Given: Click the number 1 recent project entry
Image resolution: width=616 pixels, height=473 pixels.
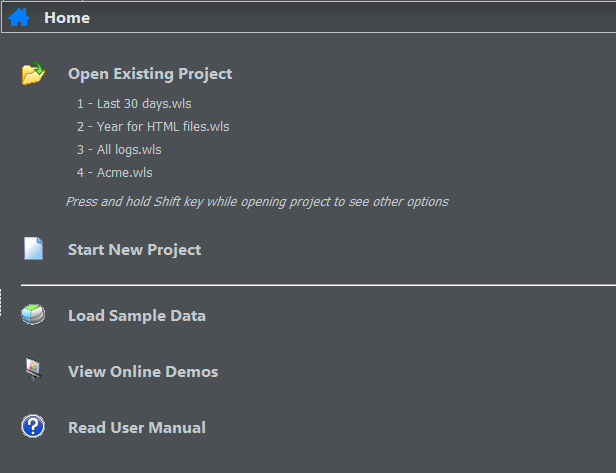Looking at the screenshot, I should (x=80, y=103).
